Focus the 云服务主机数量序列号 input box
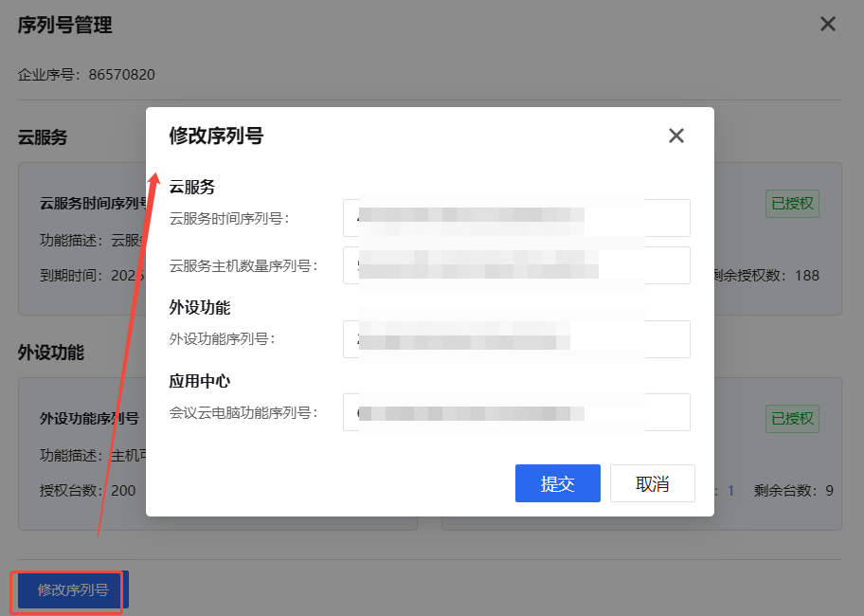 coord(516,265)
